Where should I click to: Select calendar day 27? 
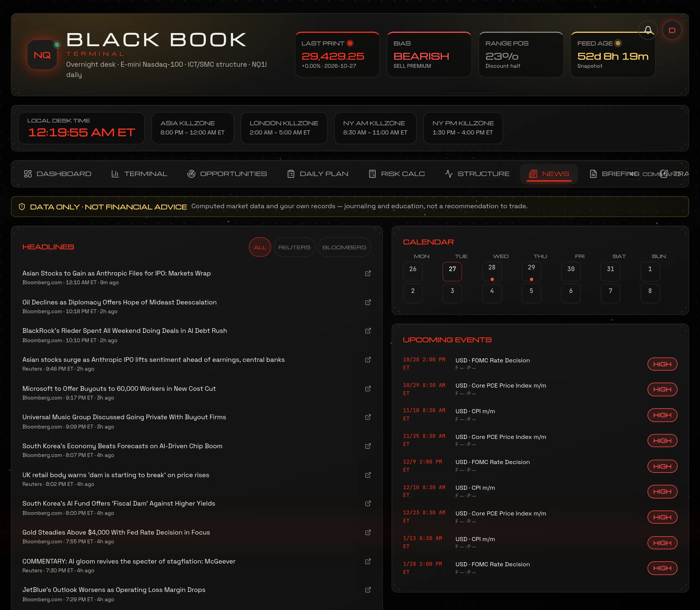[x=452, y=271]
